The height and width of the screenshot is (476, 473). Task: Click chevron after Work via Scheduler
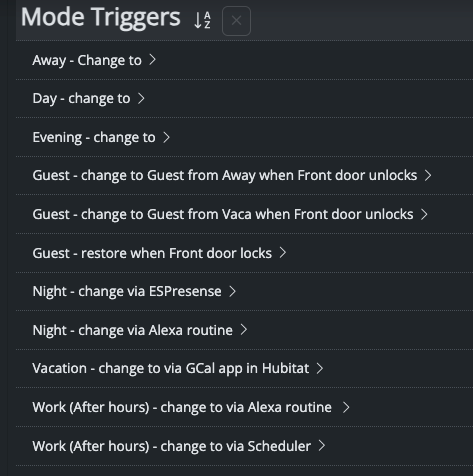click(x=322, y=445)
